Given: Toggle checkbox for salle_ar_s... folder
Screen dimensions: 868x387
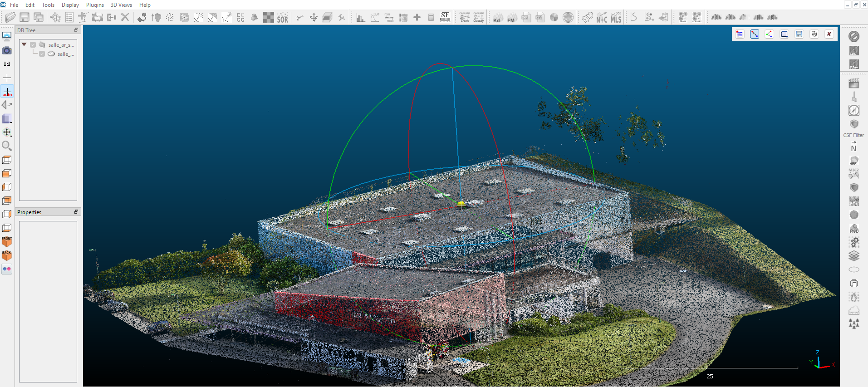Looking at the screenshot, I should 33,45.
